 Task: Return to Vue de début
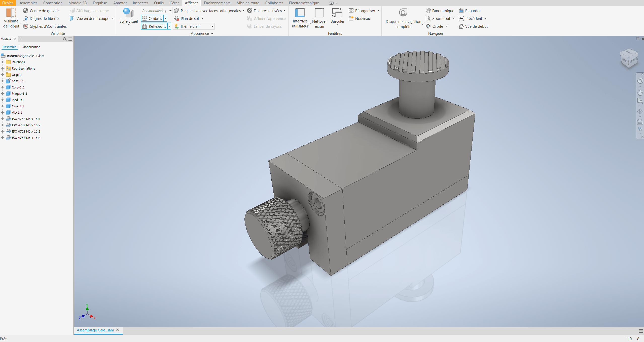coord(473,26)
